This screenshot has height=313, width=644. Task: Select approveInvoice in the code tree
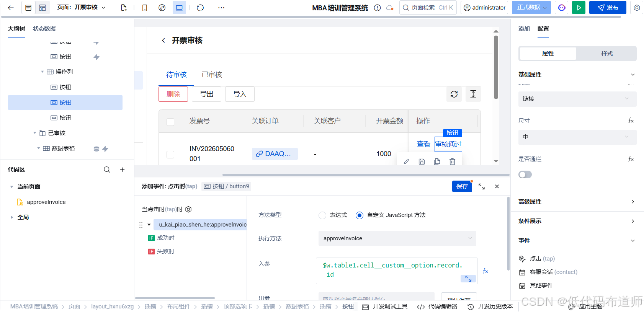[x=46, y=202]
